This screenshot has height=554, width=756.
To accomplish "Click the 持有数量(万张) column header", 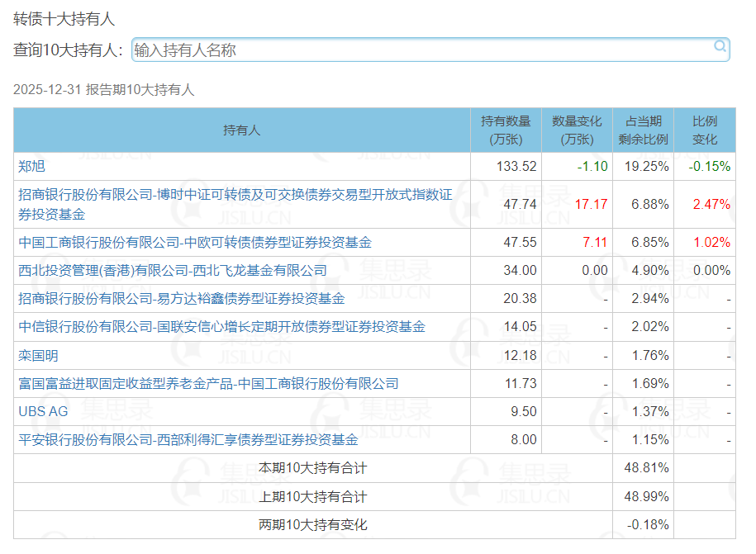I will pyautogui.click(x=506, y=130).
